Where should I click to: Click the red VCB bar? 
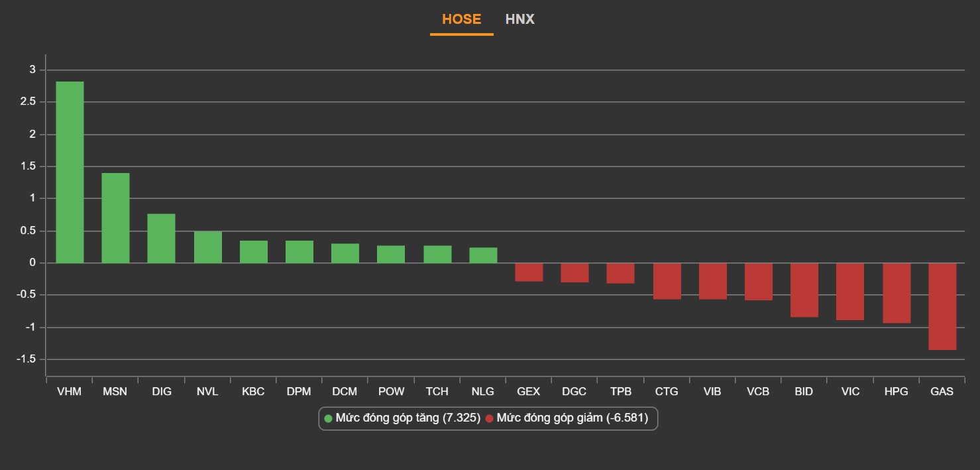tap(758, 282)
